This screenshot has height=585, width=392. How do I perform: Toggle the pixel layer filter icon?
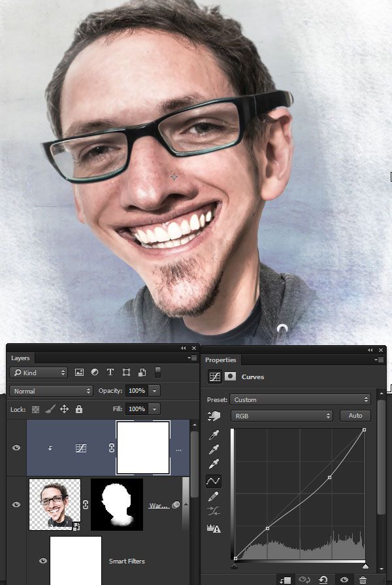(79, 372)
